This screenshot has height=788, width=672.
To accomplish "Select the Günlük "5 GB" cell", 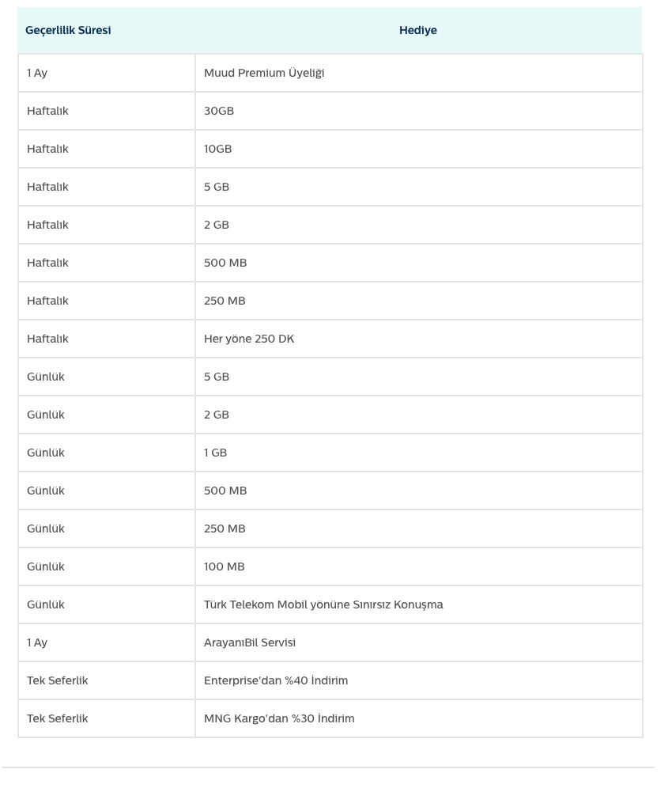I will pos(217,377).
